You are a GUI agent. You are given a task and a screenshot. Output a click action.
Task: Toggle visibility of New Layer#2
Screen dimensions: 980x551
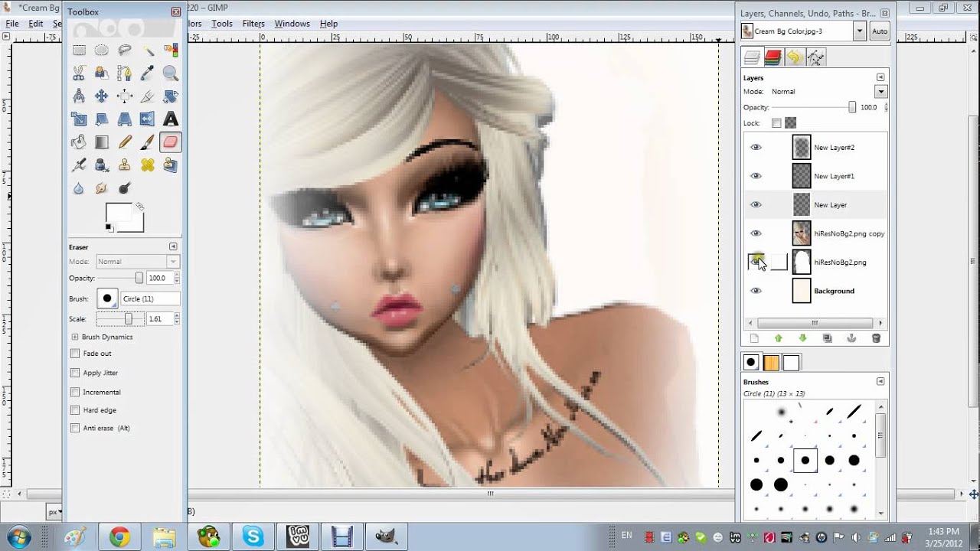click(x=756, y=148)
